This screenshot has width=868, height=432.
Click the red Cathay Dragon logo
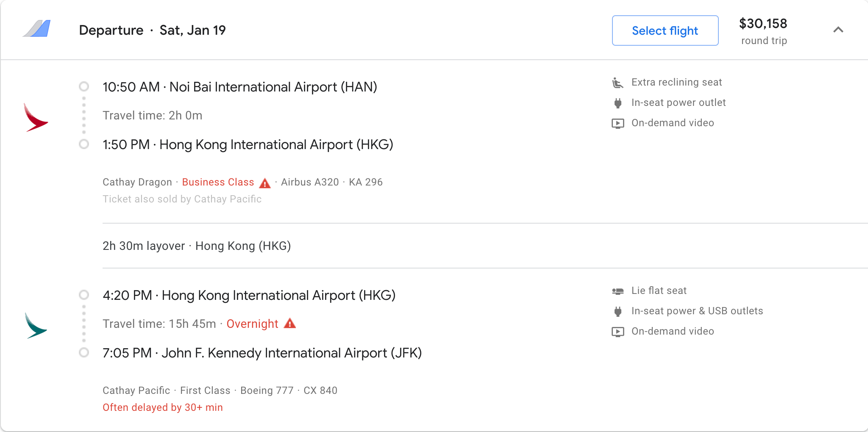36,117
